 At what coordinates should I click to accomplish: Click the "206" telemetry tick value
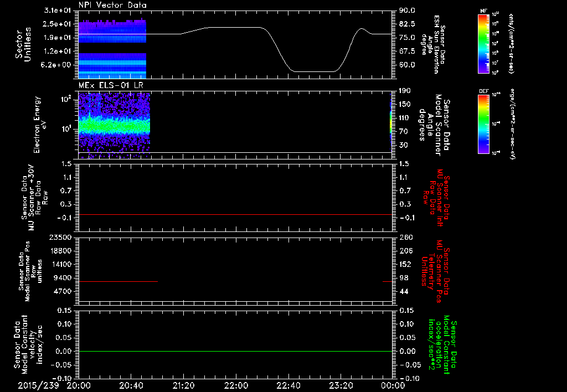tap(405, 251)
